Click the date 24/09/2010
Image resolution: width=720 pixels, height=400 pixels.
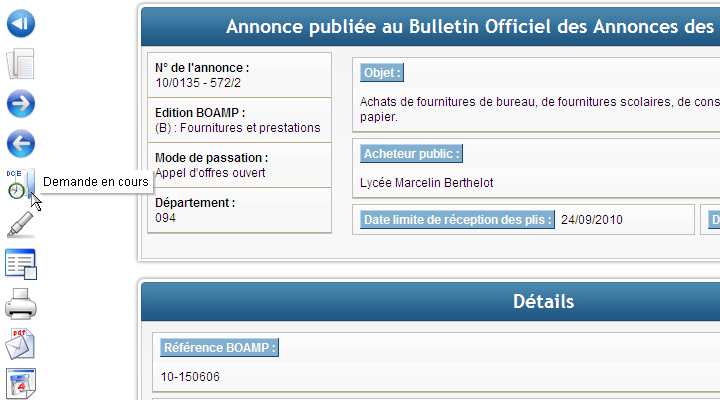click(591, 220)
